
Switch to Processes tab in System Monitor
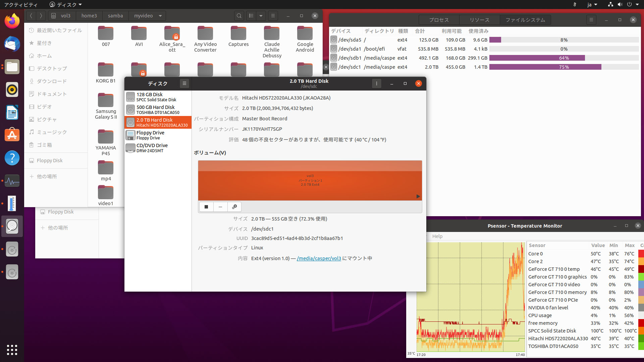pyautogui.click(x=439, y=20)
